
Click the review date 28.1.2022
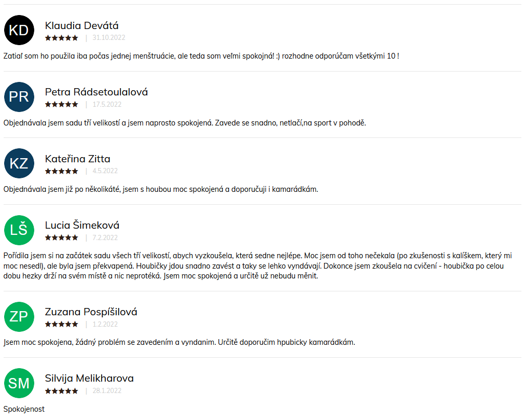coord(107,390)
